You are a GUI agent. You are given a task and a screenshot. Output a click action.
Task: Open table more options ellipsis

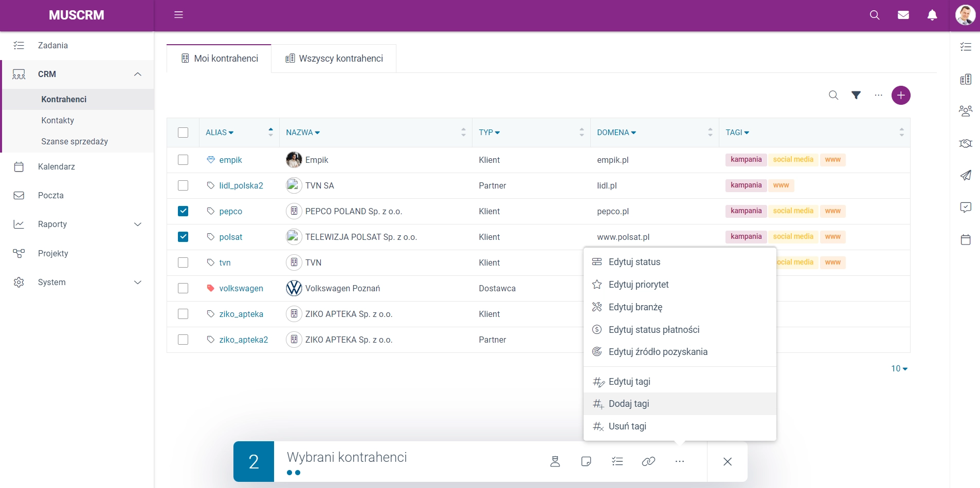(878, 95)
